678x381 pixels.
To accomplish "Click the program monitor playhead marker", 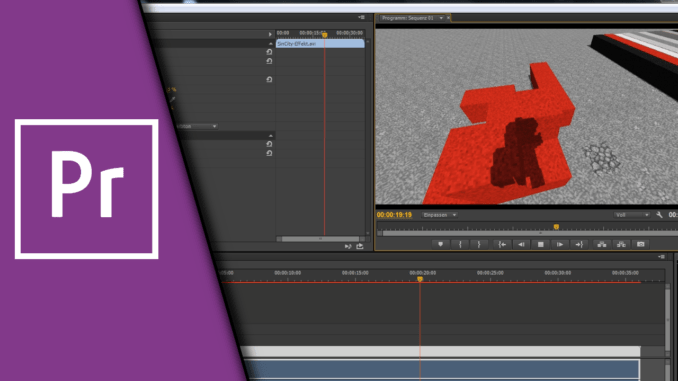I will click(556, 227).
